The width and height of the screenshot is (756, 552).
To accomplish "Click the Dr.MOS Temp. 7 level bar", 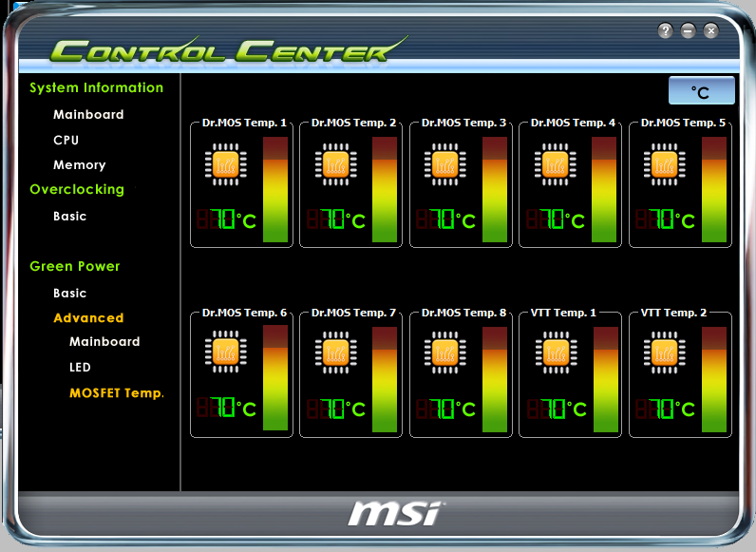I will pyautogui.click(x=385, y=380).
